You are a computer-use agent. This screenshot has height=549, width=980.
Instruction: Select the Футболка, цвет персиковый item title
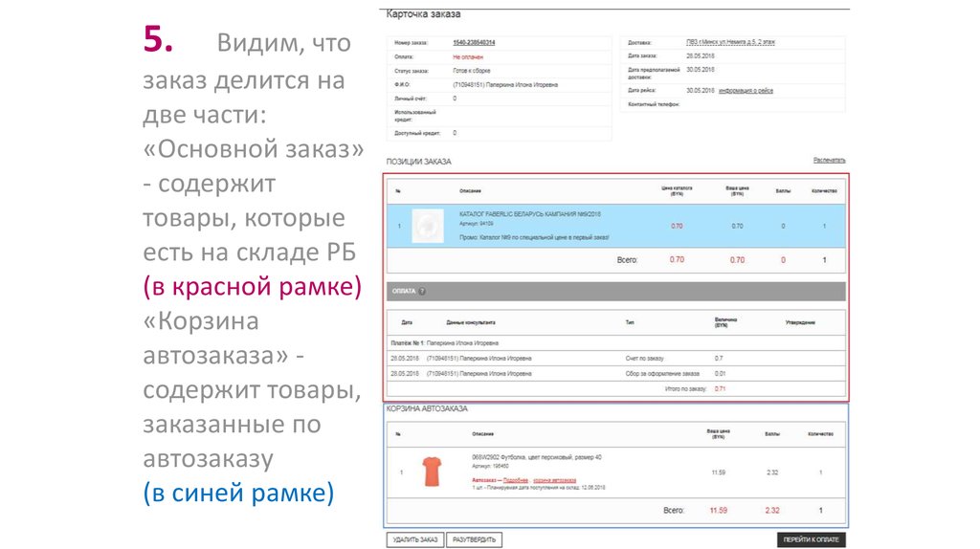[536, 457]
